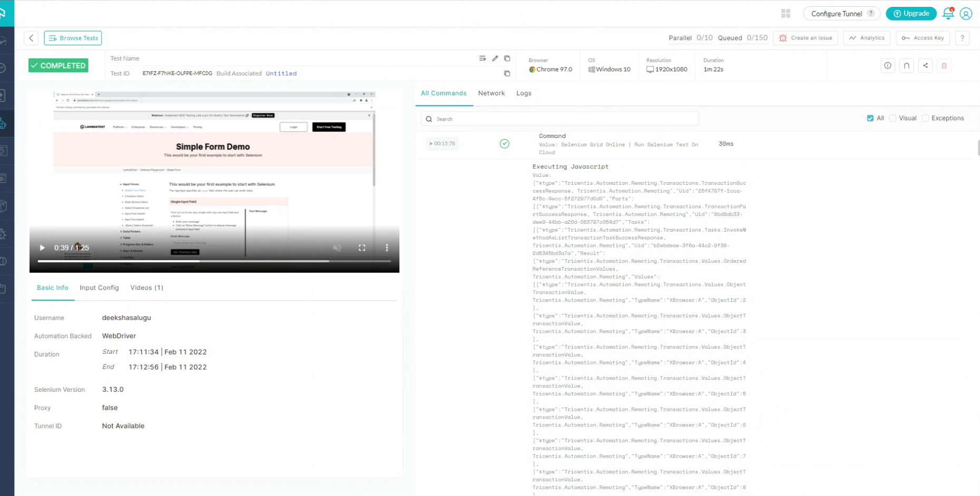Delete the test using trash icon
The image size is (980, 496).
tap(944, 66)
